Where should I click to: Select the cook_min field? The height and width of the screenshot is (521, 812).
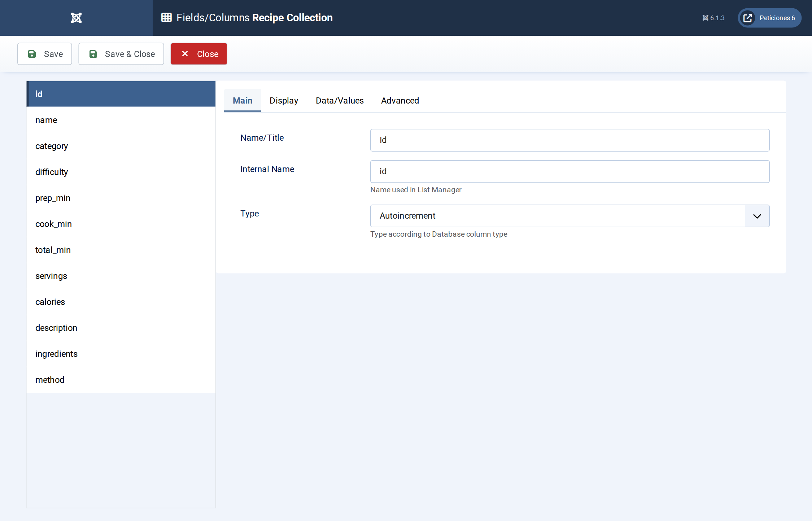(121, 224)
